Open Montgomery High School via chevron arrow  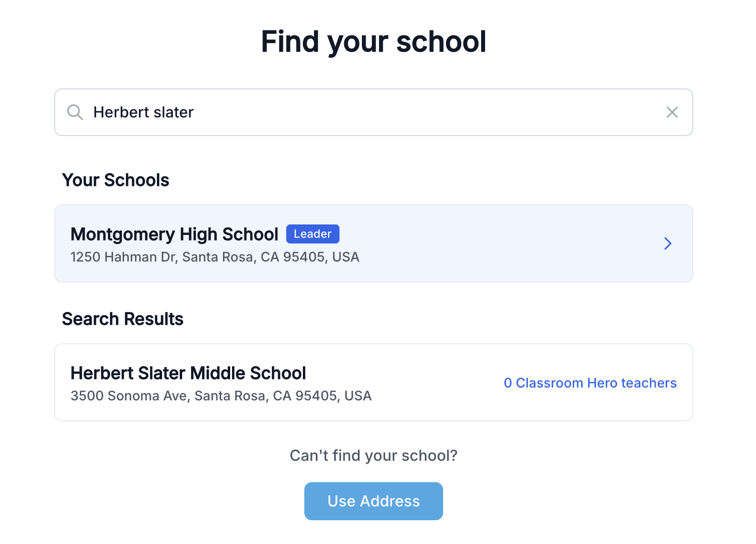coord(668,243)
